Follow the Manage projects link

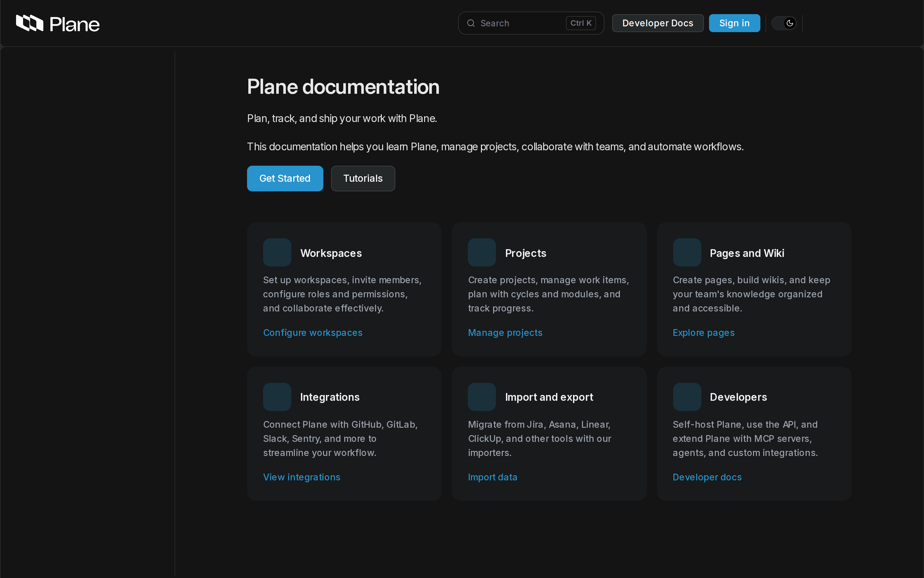[505, 333]
